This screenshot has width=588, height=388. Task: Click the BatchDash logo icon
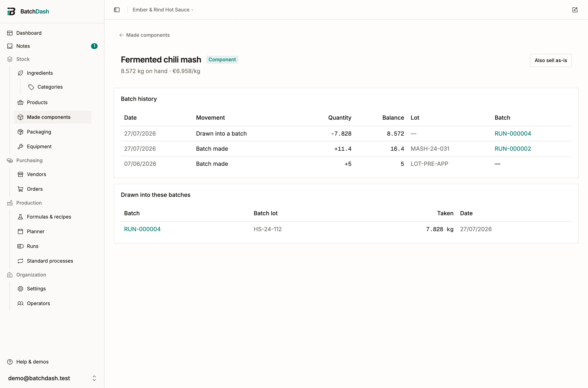[11, 11]
